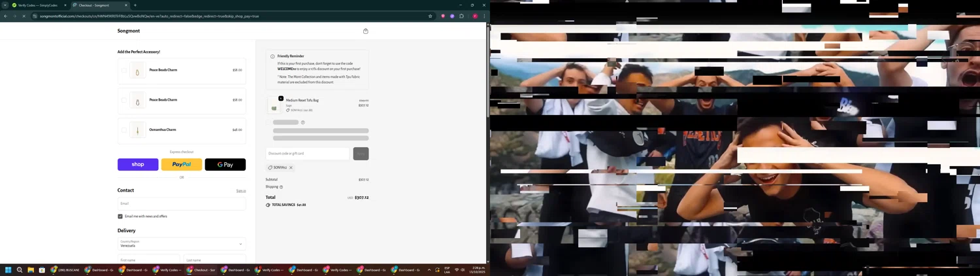Screen dimensions: 980x276
Task: Focus the Last name field
Action: [214, 260]
